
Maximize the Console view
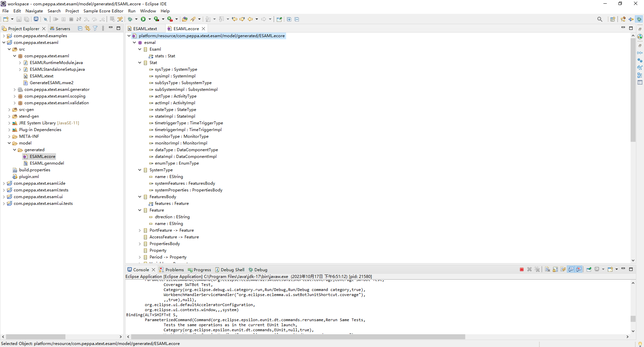coord(631,269)
